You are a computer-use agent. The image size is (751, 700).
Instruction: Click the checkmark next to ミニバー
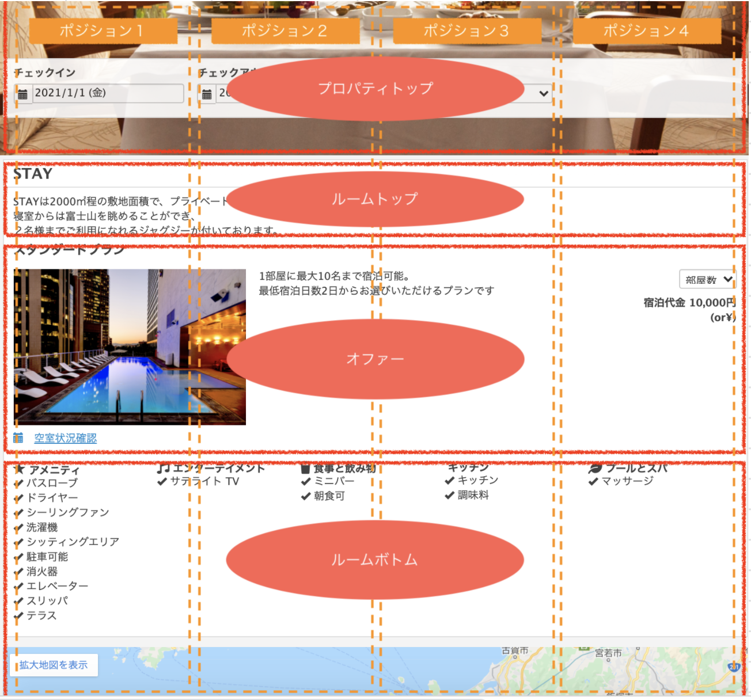pos(306,481)
